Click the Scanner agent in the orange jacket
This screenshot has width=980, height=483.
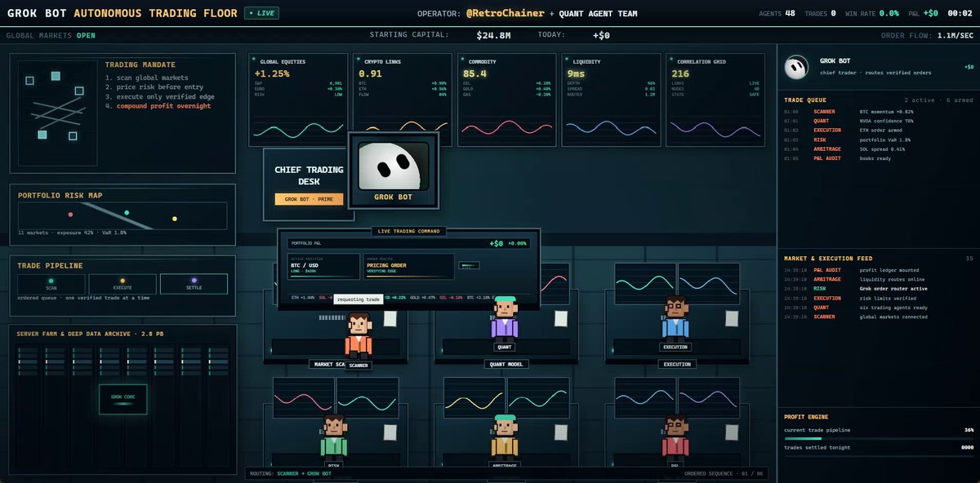(x=358, y=335)
